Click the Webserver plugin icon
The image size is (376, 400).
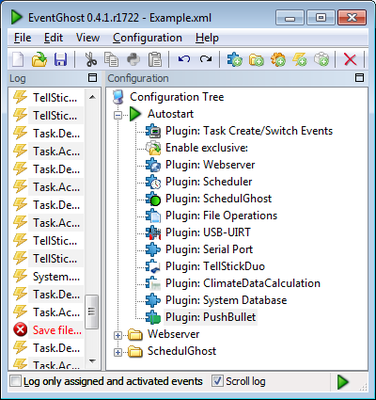(x=153, y=165)
